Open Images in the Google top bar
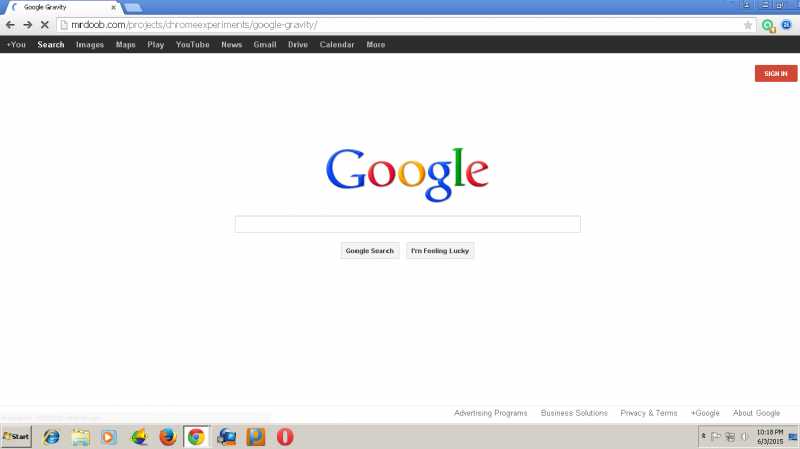The height and width of the screenshot is (449, 800). (x=90, y=44)
